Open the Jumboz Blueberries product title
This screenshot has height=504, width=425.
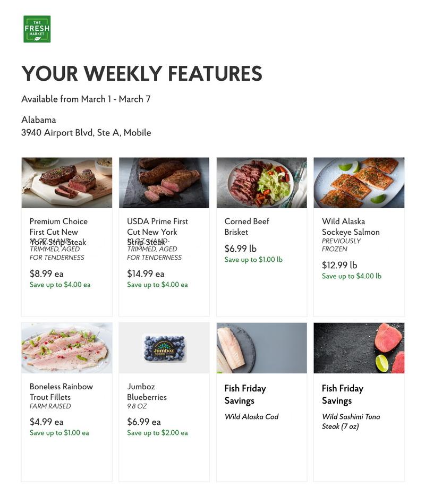click(x=147, y=391)
